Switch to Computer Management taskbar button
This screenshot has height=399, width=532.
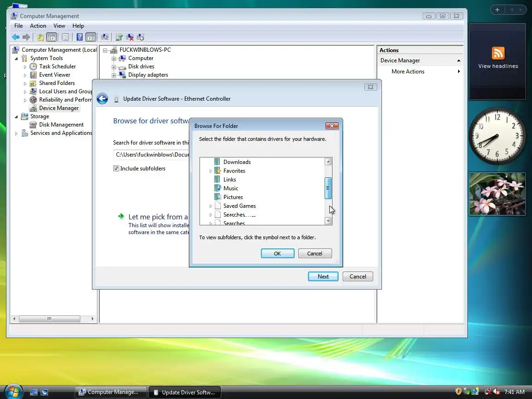coord(111,392)
